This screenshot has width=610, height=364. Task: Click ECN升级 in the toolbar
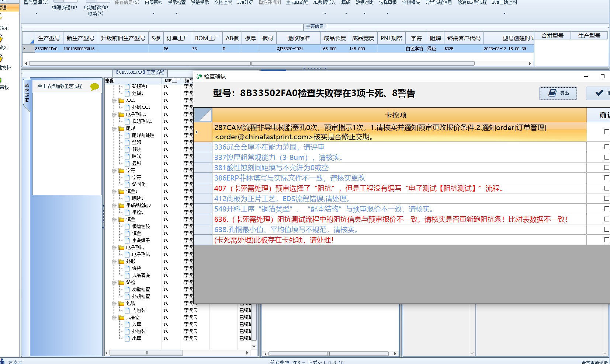click(245, 3)
